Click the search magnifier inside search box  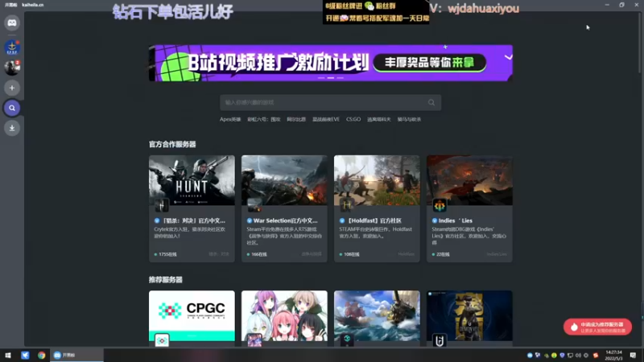click(431, 103)
